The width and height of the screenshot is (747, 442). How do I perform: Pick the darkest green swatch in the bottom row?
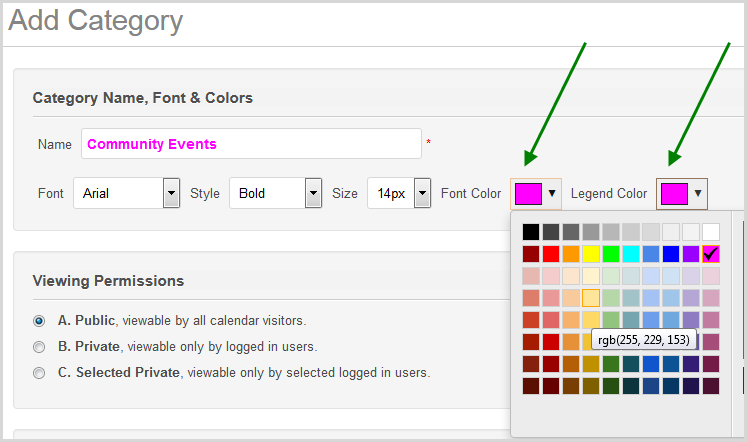(611, 385)
